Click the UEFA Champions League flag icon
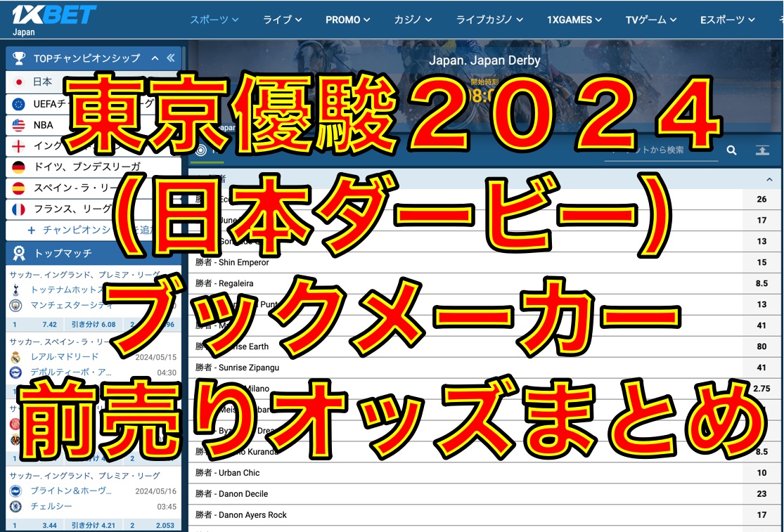Screen dimensions: 784x532 pyautogui.click(x=18, y=104)
